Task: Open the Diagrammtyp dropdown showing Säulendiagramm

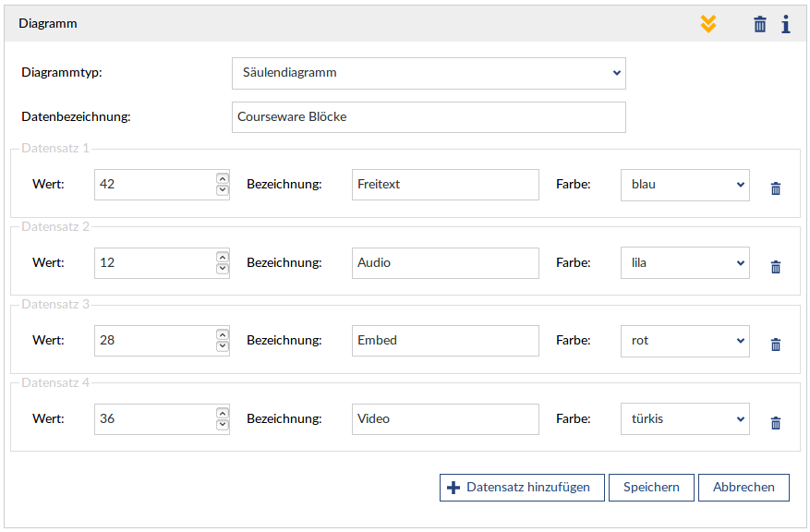Action: coord(429,73)
